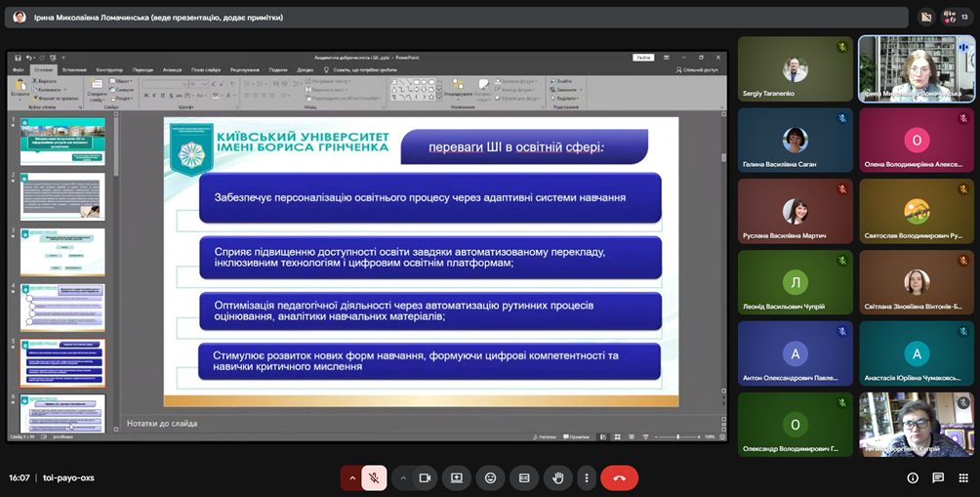Raise your hand in the meeting
Viewport: 980px width, 497px height.
[x=558, y=477]
